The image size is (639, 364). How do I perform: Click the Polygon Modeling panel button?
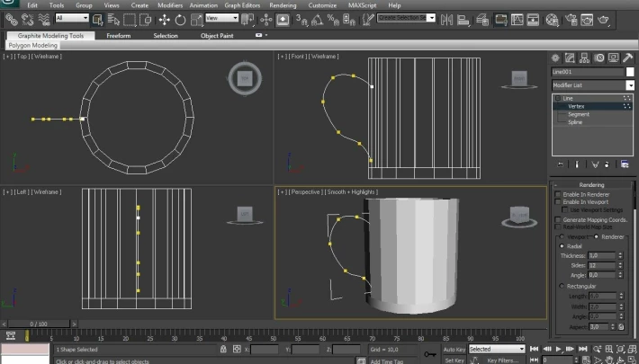[32, 45]
